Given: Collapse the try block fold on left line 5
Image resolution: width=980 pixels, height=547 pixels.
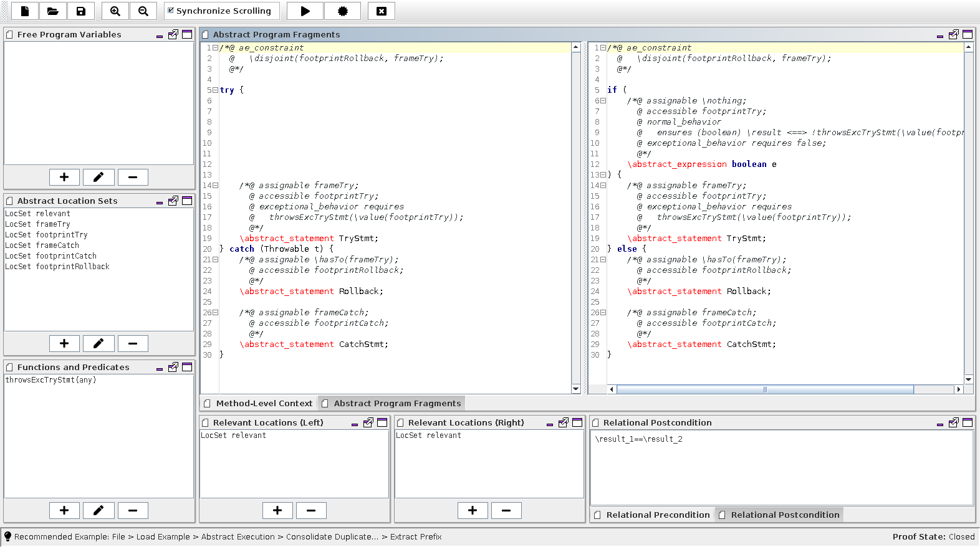Looking at the screenshot, I should pos(216,90).
